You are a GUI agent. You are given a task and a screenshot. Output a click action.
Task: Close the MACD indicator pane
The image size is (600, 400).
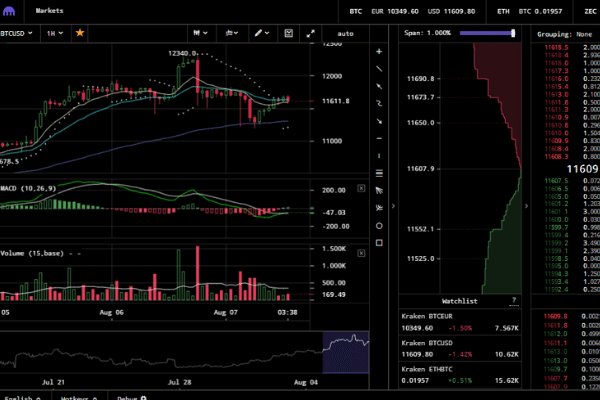click(360, 187)
